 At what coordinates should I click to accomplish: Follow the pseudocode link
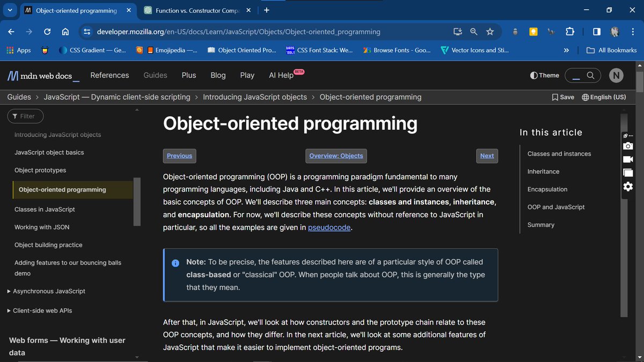[330, 227]
